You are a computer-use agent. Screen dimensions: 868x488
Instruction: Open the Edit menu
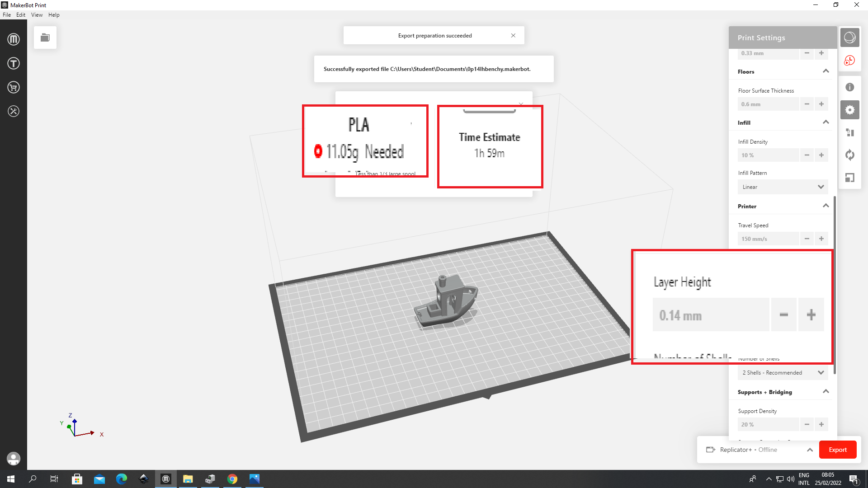(x=21, y=15)
